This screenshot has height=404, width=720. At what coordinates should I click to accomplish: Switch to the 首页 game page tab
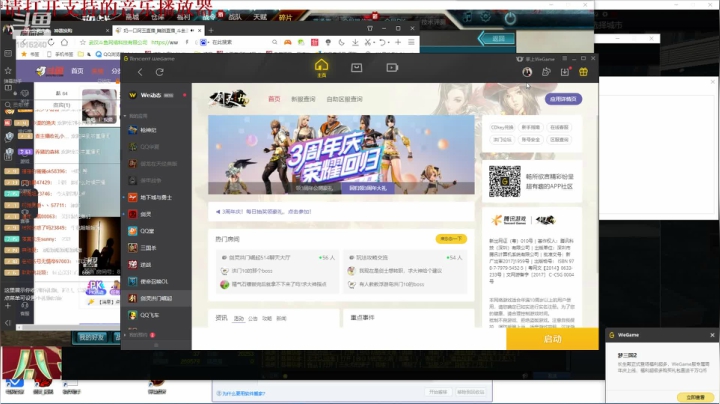pyautogui.click(x=274, y=99)
